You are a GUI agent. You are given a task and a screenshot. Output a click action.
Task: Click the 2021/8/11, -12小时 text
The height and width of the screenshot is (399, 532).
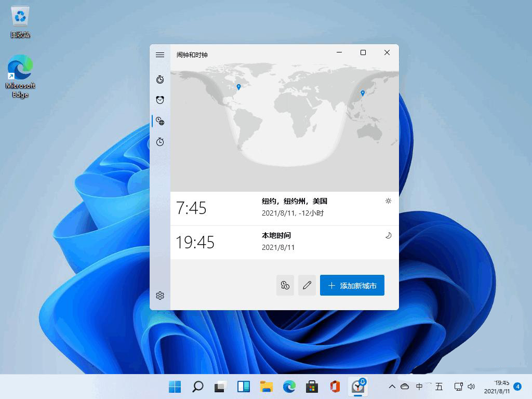292,213
